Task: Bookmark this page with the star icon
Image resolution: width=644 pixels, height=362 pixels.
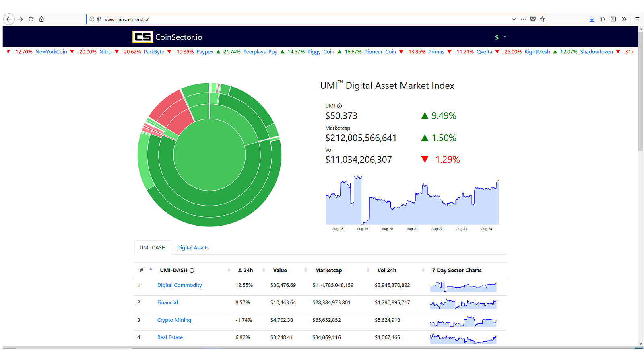Action: pos(542,19)
